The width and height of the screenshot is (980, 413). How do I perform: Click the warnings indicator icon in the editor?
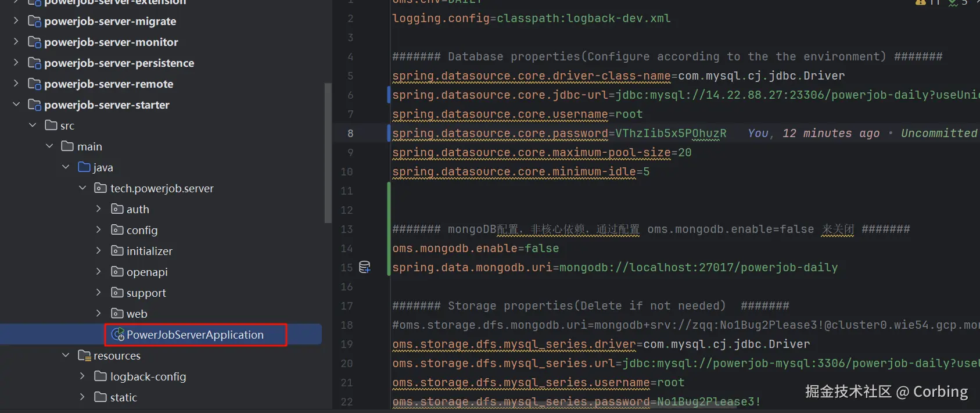tap(921, 2)
